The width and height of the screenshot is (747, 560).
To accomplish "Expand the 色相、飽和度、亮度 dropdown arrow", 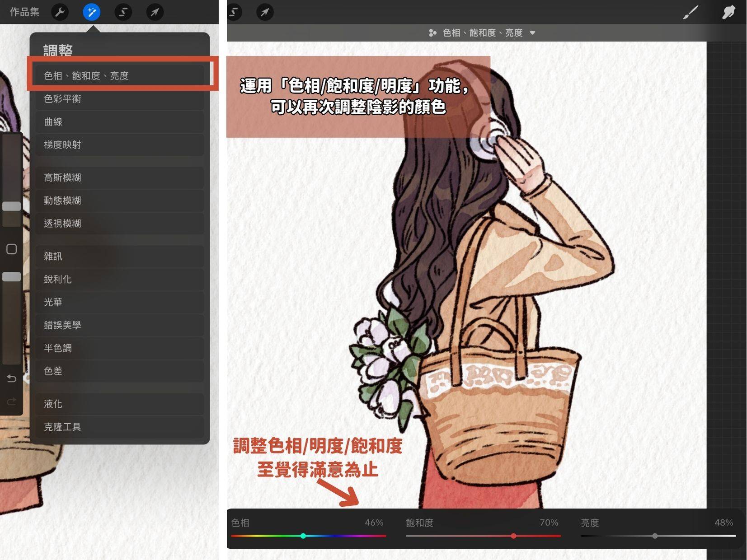I will (x=532, y=33).
